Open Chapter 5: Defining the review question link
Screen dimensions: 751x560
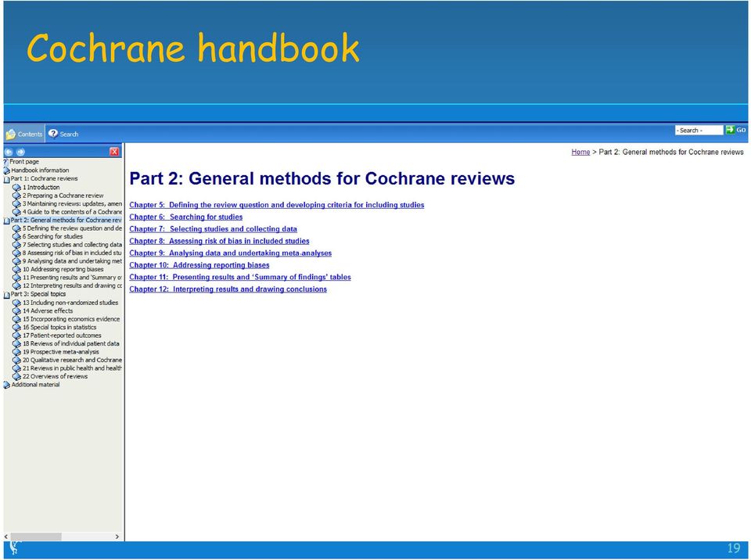276,205
